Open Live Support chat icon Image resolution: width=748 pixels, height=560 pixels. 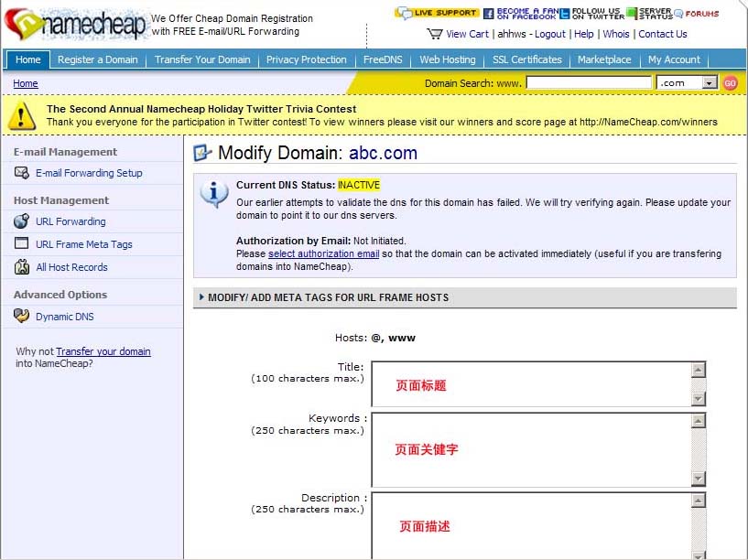[437, 13]
